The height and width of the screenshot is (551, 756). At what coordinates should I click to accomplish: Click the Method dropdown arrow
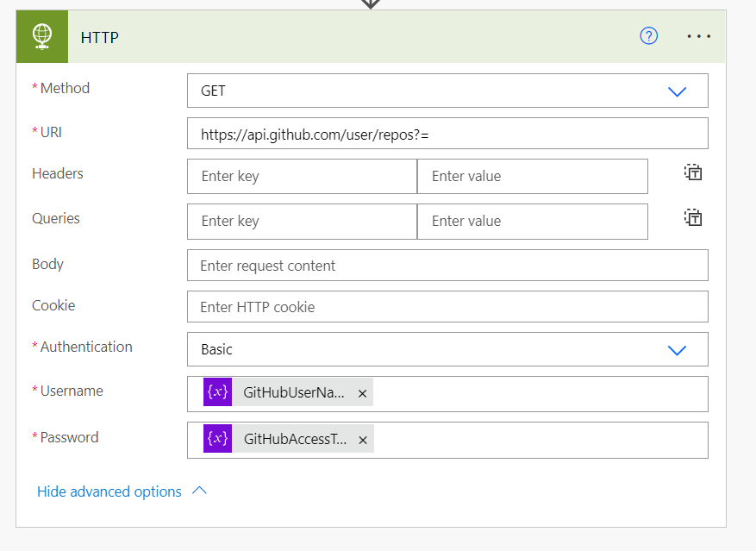(x=678, y=91)
